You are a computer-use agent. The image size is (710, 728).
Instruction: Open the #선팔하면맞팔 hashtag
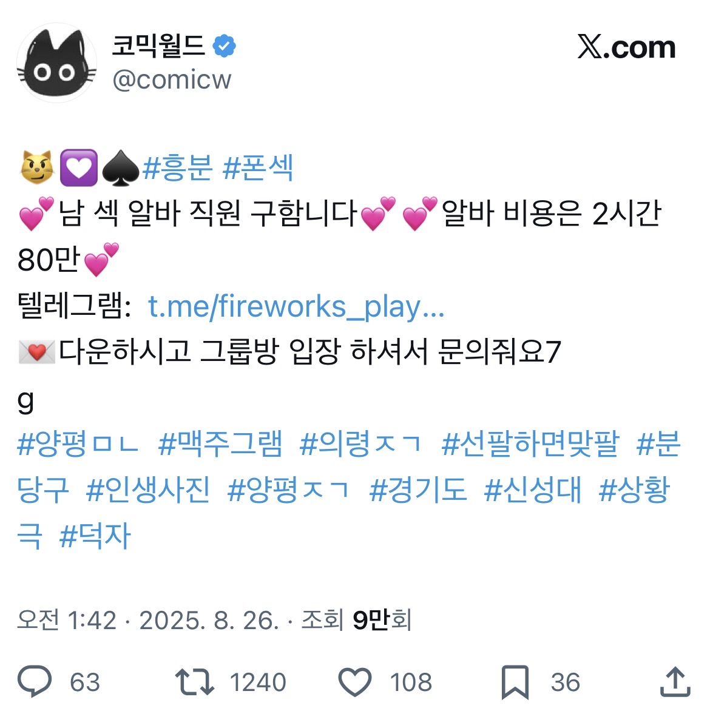(x=530, y=444)
